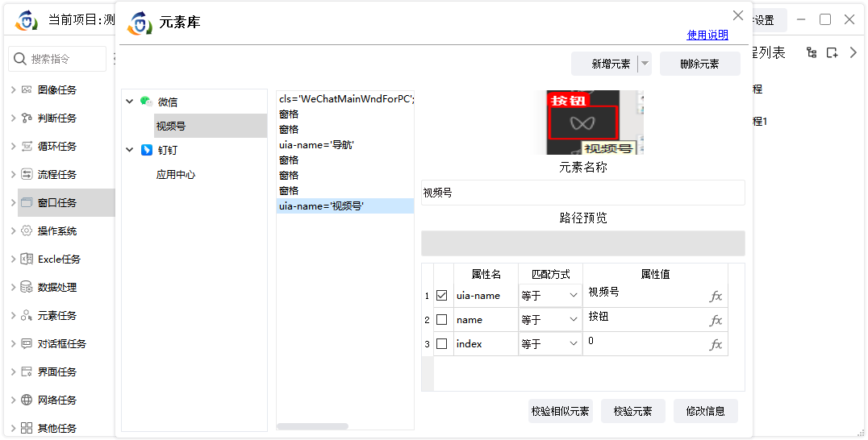Expand the 数据处理 category
Image resolution: width=868 pixels, height=440 pixels.
13,287
